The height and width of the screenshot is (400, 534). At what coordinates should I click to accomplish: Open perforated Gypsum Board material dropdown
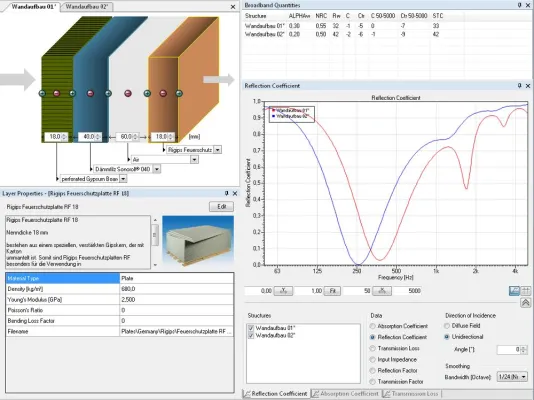tap(123, 179)
